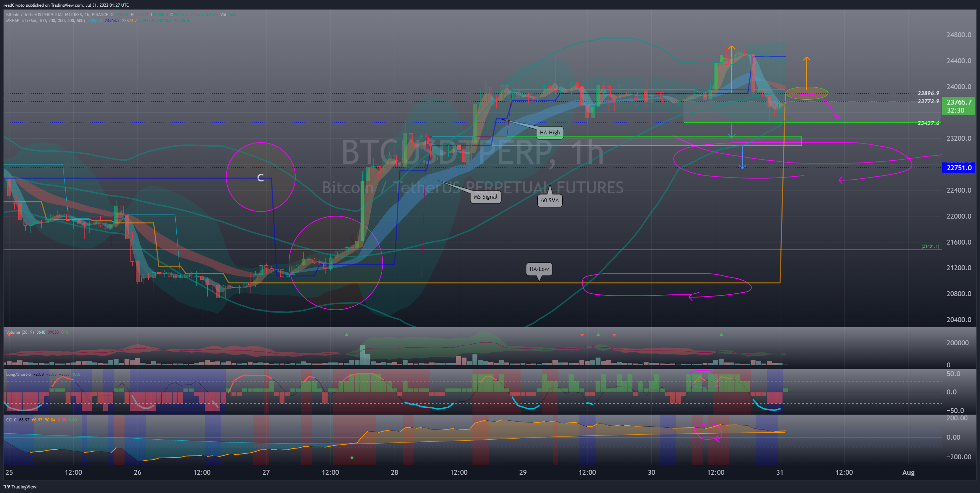The height and width of the screenshot is (493, 980).
Task: Click the 24000.0 price axis tick
Action: click(x=959, y=86)
